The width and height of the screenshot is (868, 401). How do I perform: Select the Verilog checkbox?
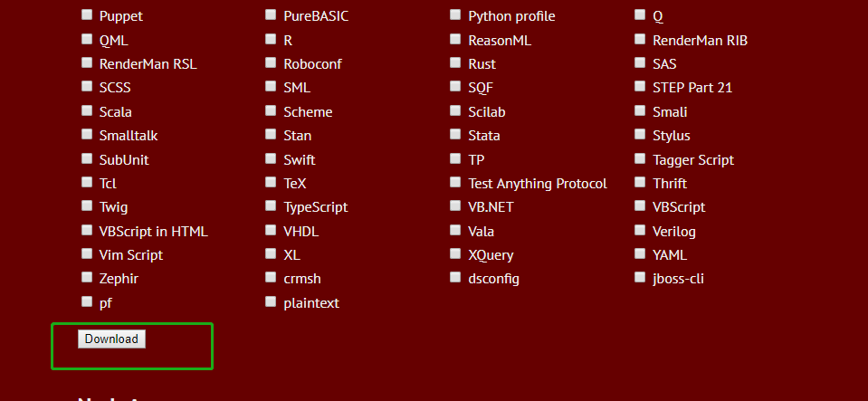tap(640, 230)
